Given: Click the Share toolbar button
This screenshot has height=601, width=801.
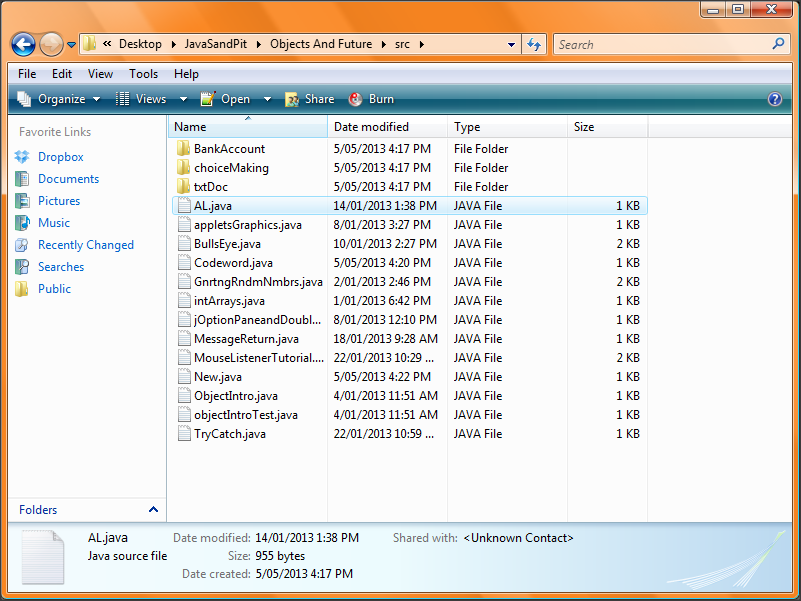Looking at the screenshot, I should click(309, 99).
